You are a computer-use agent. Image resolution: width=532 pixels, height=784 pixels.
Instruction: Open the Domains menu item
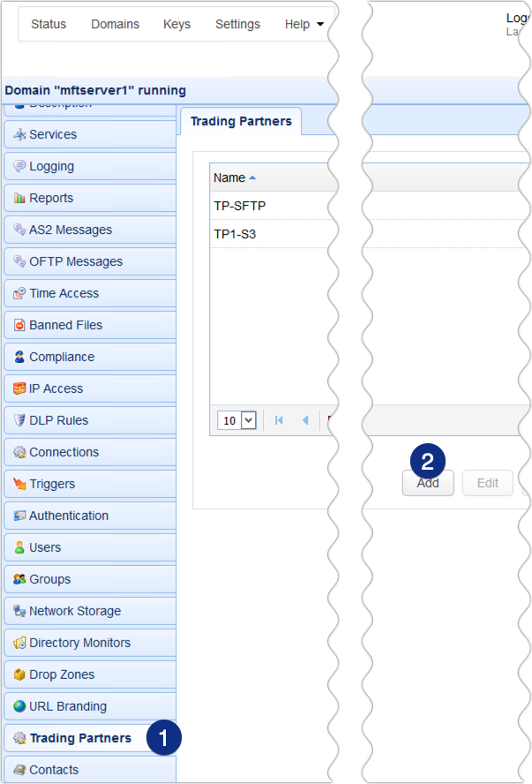point(115,24)
